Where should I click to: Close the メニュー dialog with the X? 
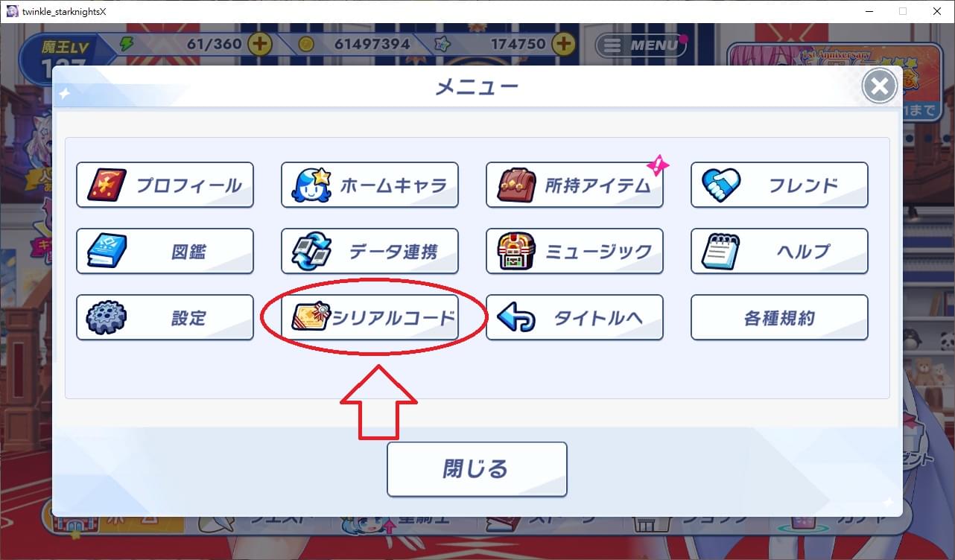click(x=880, y=86)
